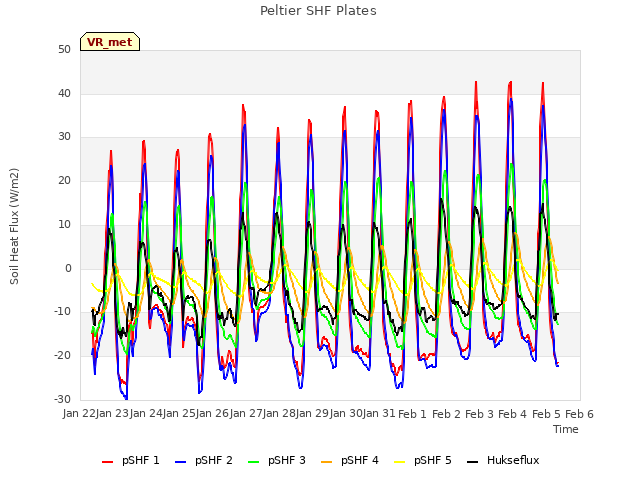Toggle the pSHF 2 legend entry
The height and width of the screenshot is (480, 640).
(204, 460)
